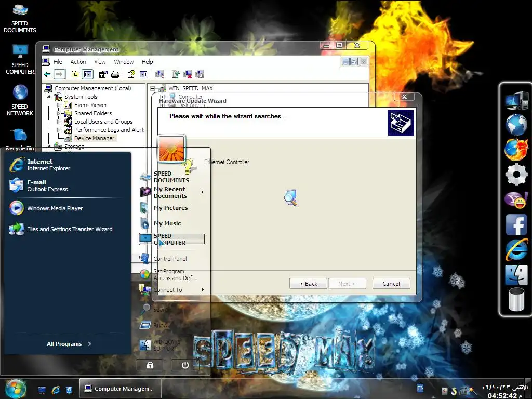Open SPEED COMPUTER in Start menu

coord(171,239)
